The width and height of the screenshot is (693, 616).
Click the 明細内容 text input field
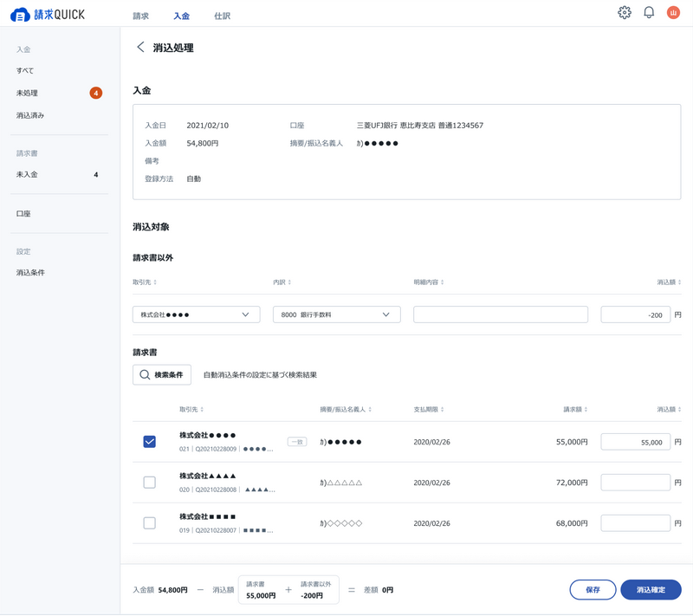[501, 315]
